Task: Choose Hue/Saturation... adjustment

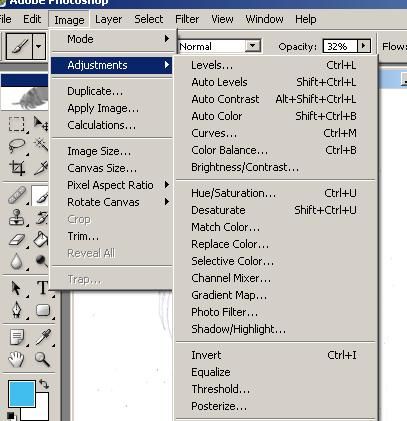Action: [275, 193]
